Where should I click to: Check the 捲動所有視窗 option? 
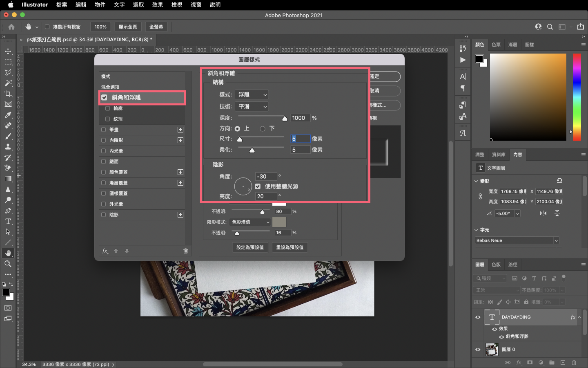pyautogui.click(x=47, y=27)
